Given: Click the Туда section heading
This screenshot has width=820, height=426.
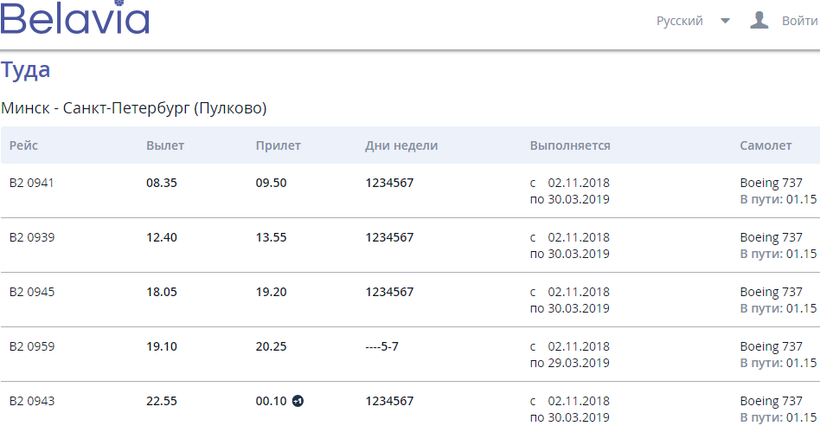Looking at the screenshot, I should [x=26, y=71].
